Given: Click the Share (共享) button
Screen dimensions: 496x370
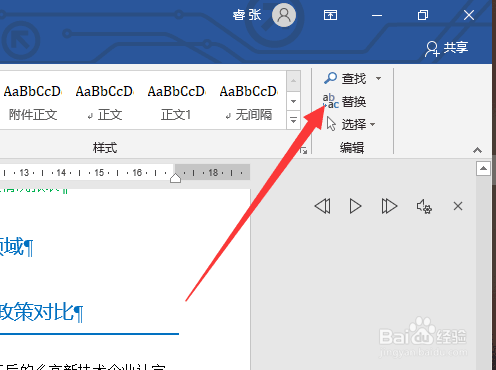Looking at the screenshot, I should (447, 48).
